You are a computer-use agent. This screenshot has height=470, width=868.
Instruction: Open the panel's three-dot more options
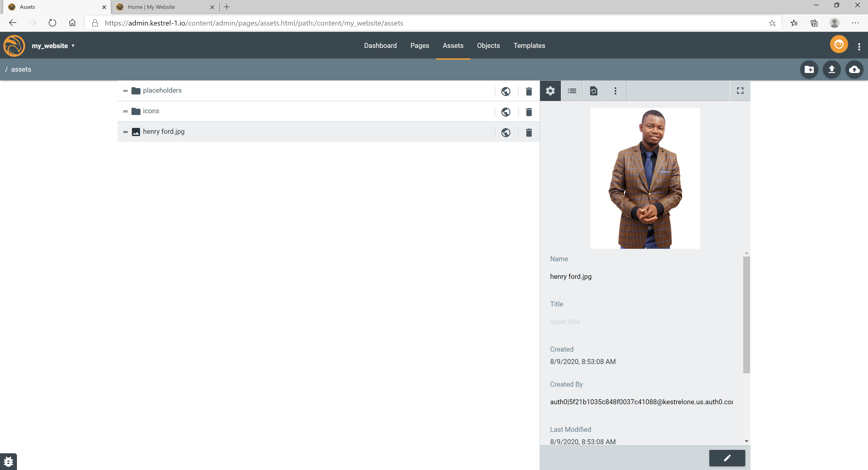pyautogui.click(x=615, y=91)
